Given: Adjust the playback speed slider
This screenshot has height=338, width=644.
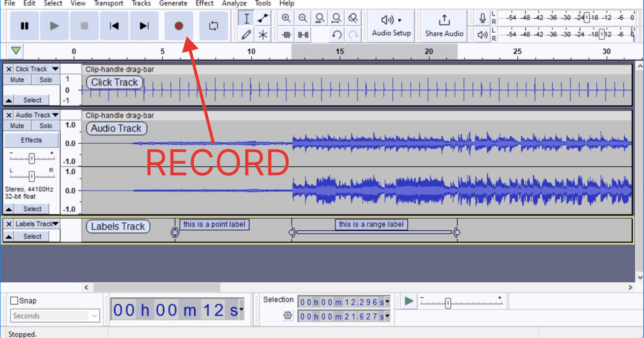Looking at the screenshot, I should click(448, 303).
